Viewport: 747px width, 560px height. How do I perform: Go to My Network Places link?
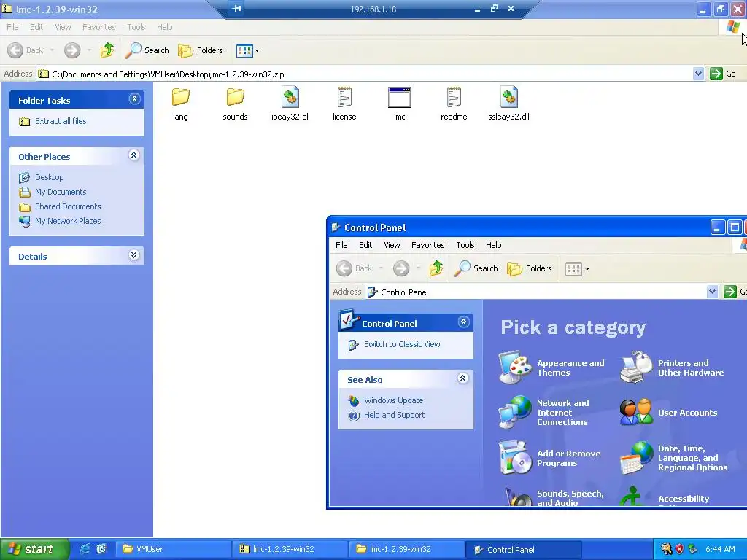pyautogui.click(x=68, y=221)
